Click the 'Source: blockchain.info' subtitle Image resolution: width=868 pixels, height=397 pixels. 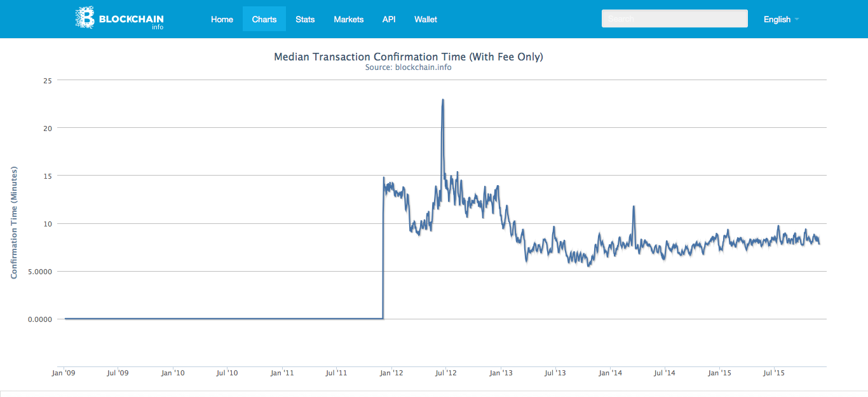click(409, 67)
